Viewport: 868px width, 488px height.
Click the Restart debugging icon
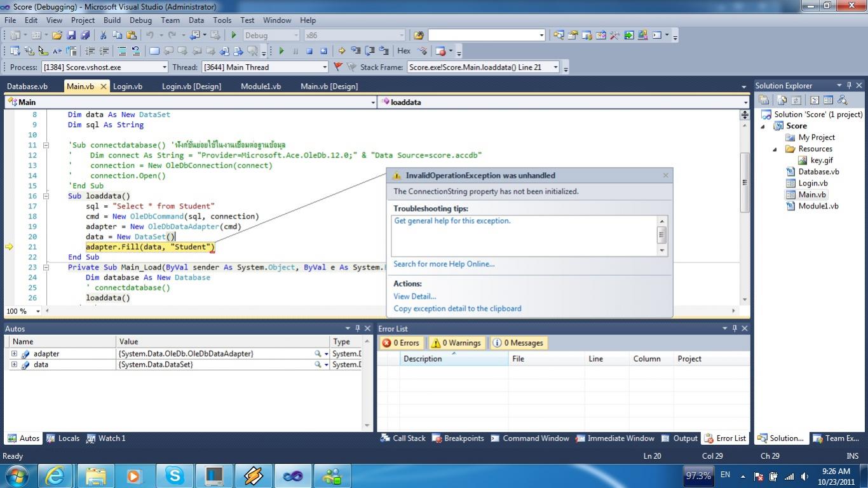click(323, 51)
